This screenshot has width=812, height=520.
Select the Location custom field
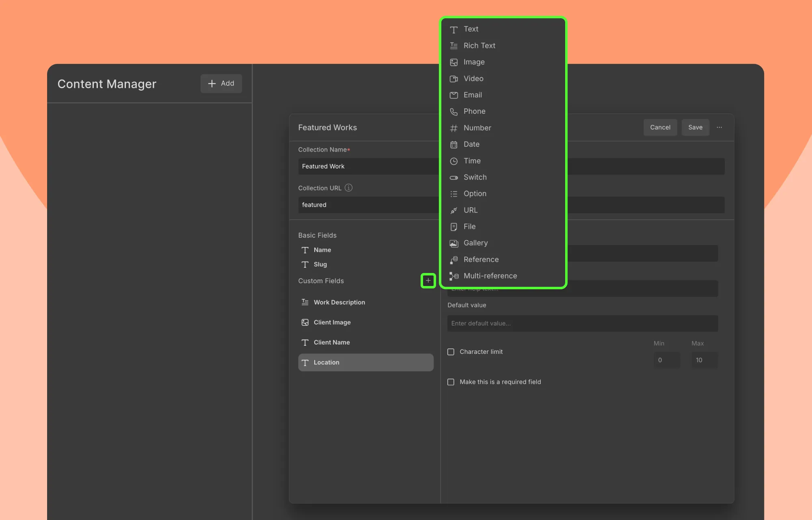click(366, 362)
